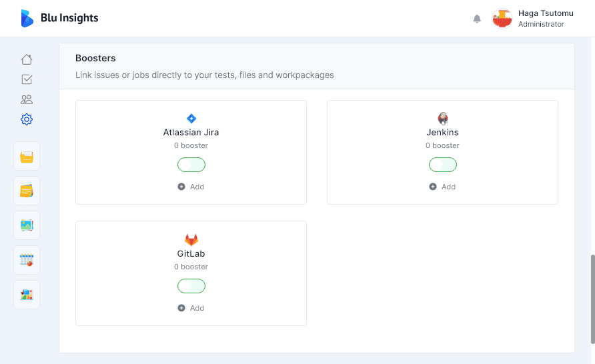This screenshot has width=595, height=364.
Task: Click Add label for GitLab booster
Action: tap(197, 308)
